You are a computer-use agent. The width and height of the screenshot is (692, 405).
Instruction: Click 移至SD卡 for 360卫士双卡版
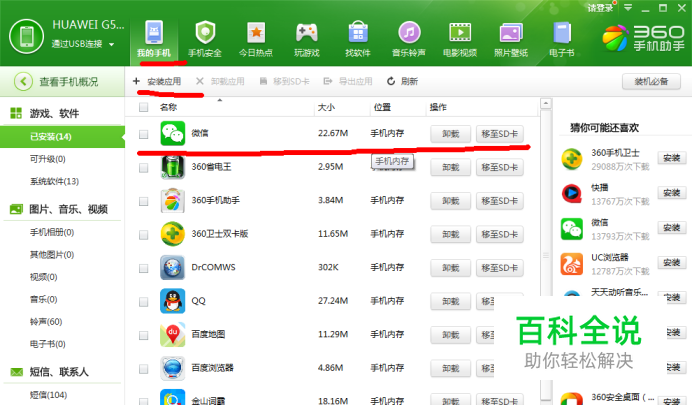coord(500,235)
